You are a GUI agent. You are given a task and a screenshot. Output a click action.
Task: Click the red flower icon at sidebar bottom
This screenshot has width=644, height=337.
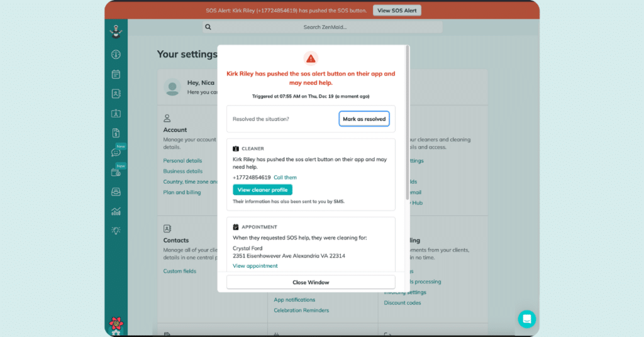[x=116, y=323]
